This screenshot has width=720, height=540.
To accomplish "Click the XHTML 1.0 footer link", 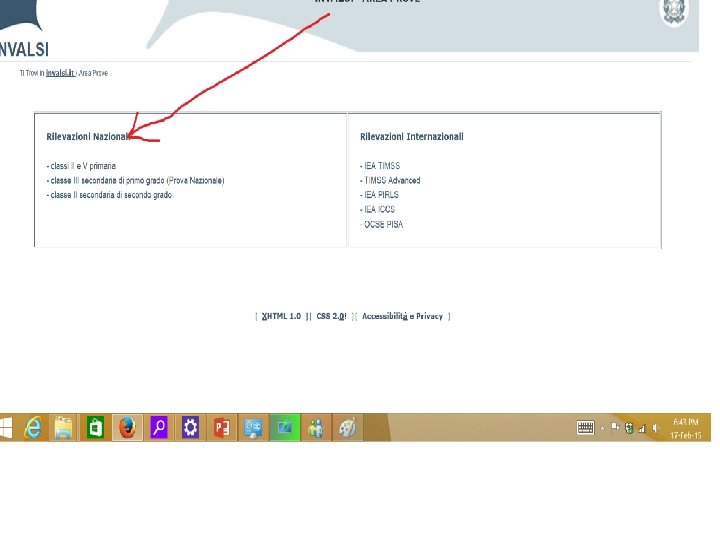I will pyautogui.click(x=281, y=316).
